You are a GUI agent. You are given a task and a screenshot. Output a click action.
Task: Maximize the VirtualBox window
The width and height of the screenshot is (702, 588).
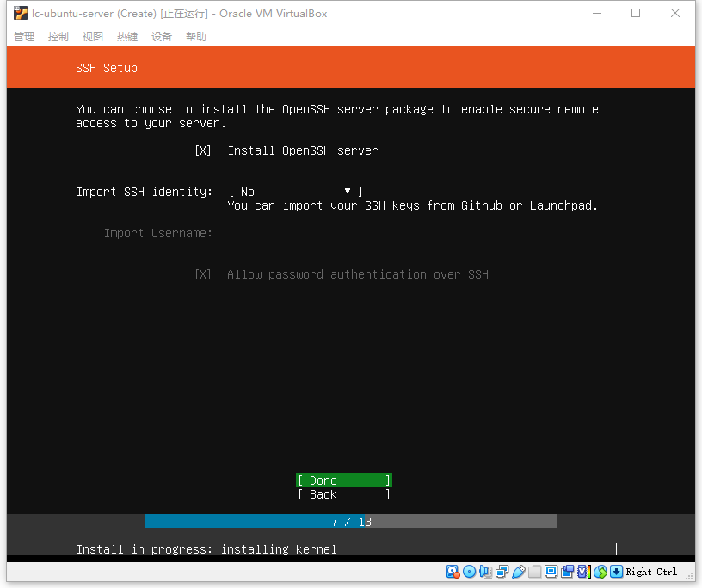pyautogui.click(x=636, y=14)
